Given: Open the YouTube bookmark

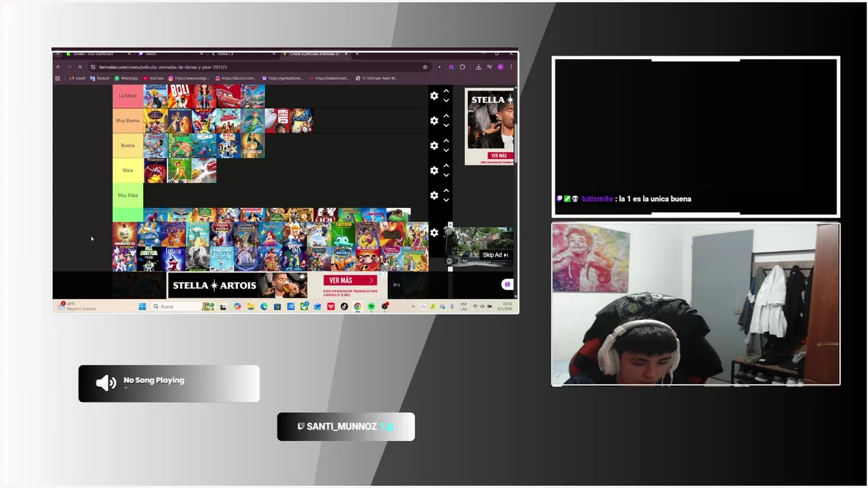Looking at the screenshot, I should coord(153,78).
